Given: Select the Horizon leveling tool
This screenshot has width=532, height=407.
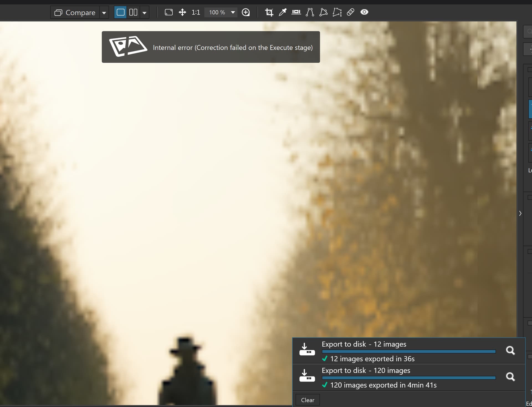Looking at the screenshot, I should [x=296, y=12].
